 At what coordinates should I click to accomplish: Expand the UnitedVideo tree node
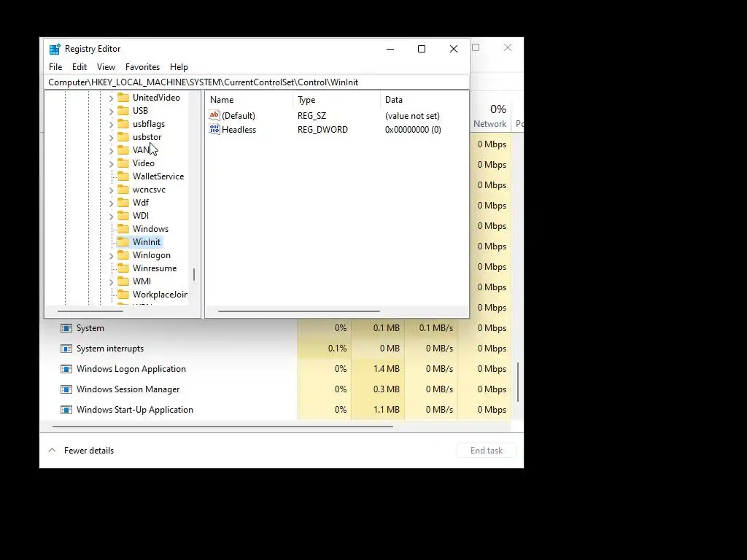tap(111, 98)
